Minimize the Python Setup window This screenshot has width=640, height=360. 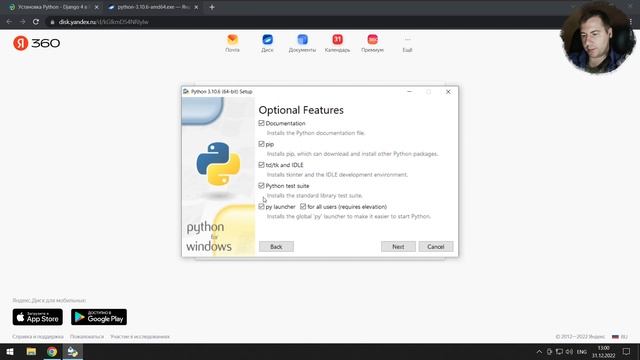click(409, 92)
